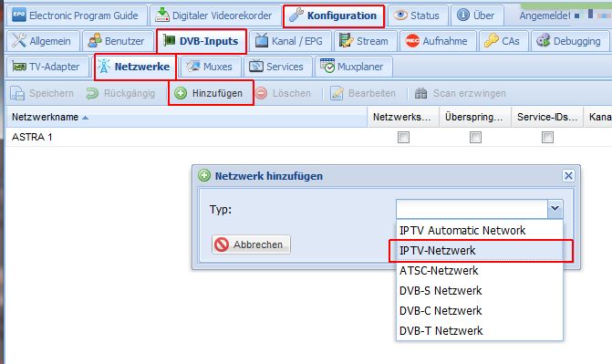Viewport: 612px width, 364px height.
Task: Toggle ASTRA 1 Service-IDs checkbox
Action: (547, 138)
